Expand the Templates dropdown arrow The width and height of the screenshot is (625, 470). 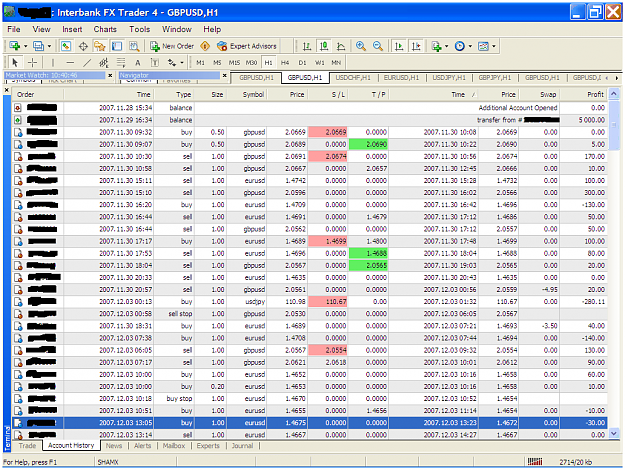pyautogui.click(x=494, y=46)
